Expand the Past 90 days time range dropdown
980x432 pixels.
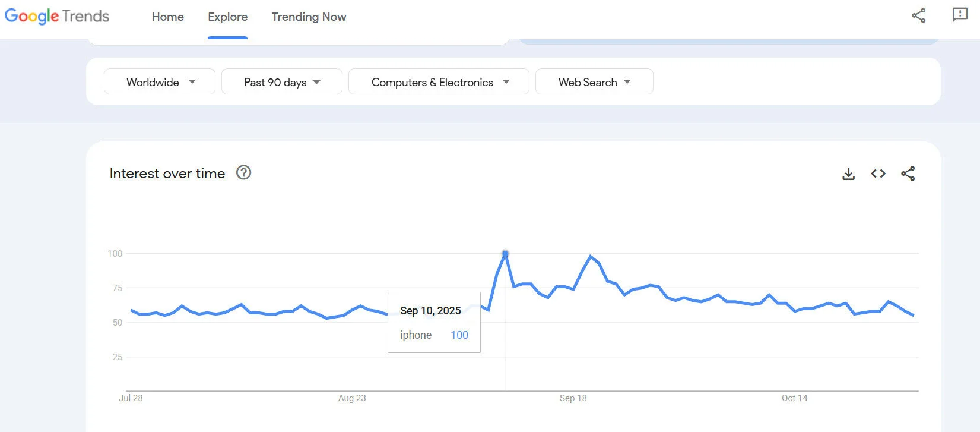[x=282, y=81]
